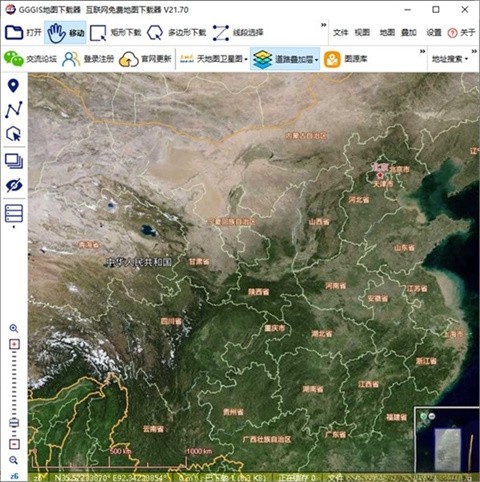480x482 pixels.
Task: Open the 文件 menu
Action: click(340, 33)
